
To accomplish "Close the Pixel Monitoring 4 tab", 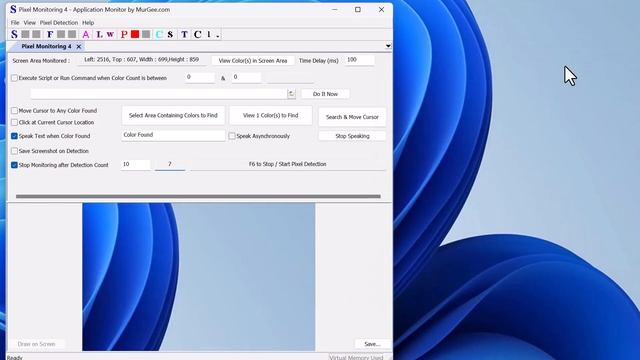I will [x=79, y=47].
